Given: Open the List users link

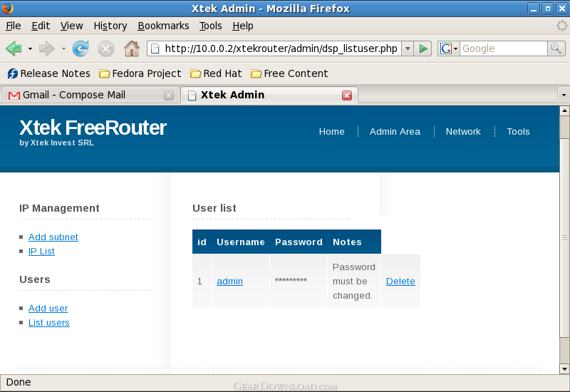Looking at the screenshot, I should click(48, 323).
